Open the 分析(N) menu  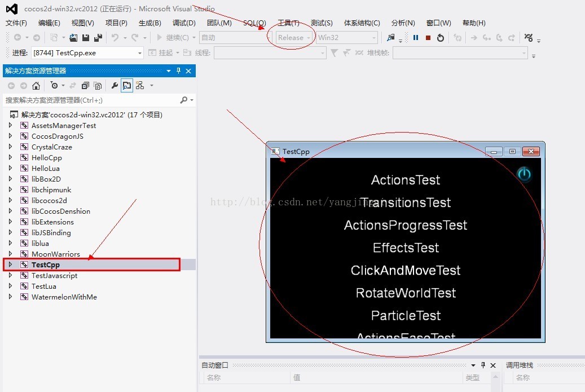403,23
